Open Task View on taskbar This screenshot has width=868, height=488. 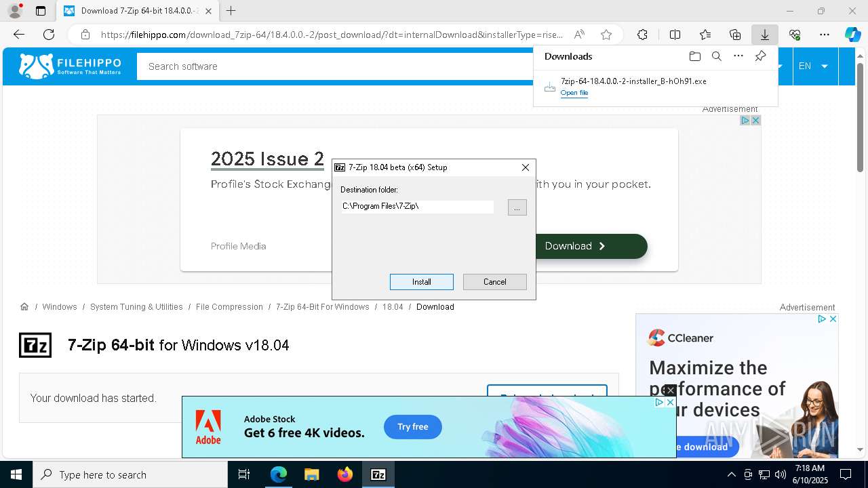coord(244,474)
